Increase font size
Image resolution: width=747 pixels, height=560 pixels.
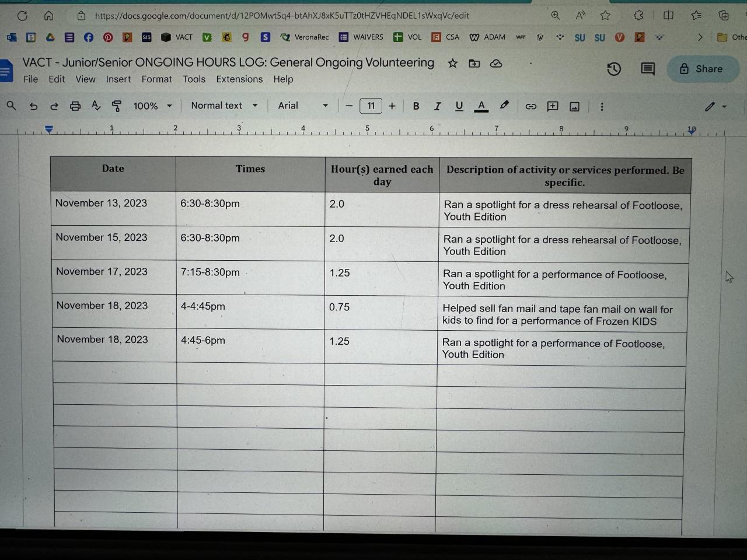(x=392, y=106)
